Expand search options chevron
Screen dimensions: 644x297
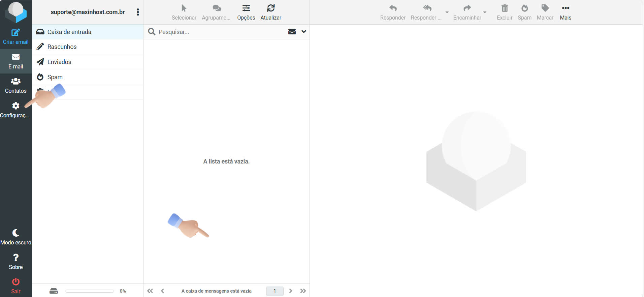click(x=304, y=32)
